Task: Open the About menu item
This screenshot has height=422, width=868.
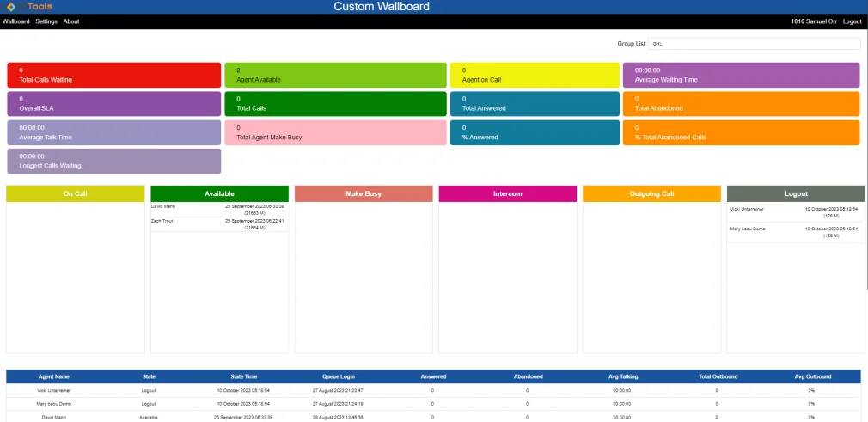Action: (x=71, y=21)
